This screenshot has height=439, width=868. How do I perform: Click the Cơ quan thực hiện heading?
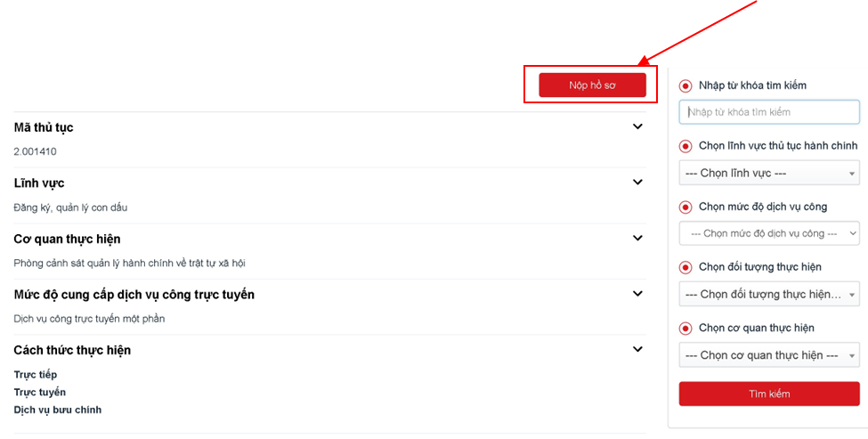(67, 239)
